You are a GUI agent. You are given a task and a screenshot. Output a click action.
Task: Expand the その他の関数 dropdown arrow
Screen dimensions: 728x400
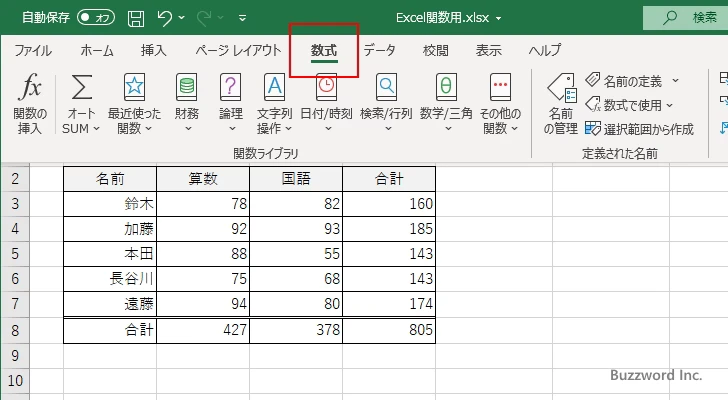(x=514, y=129)
